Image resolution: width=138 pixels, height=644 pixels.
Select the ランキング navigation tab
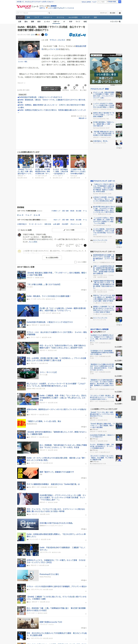(x=86, y=17)
